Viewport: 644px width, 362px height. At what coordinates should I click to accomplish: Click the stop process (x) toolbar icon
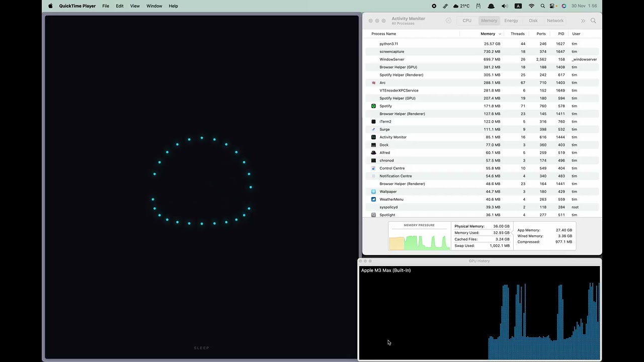[x=448, y=21]
